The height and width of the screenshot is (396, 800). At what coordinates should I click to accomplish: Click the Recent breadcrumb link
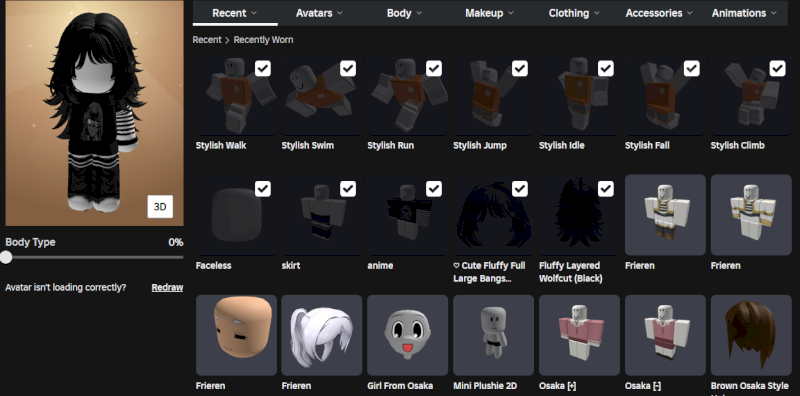[x=207, y=40]
